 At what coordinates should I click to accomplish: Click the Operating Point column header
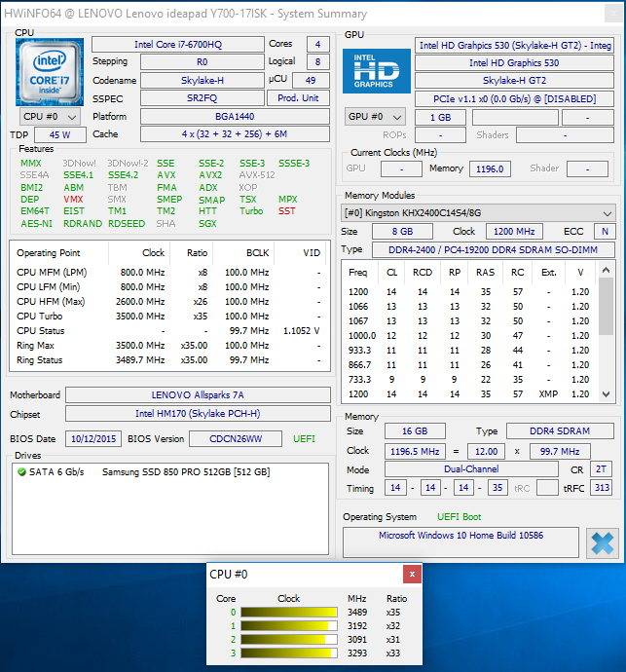(59, 253)
